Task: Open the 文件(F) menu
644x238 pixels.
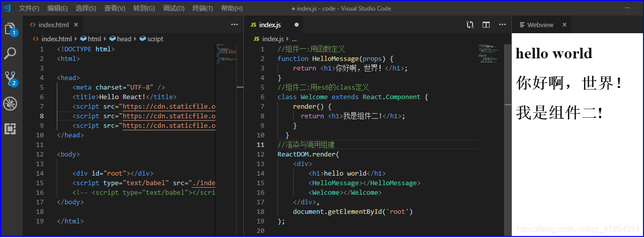Action: [29, 9]
